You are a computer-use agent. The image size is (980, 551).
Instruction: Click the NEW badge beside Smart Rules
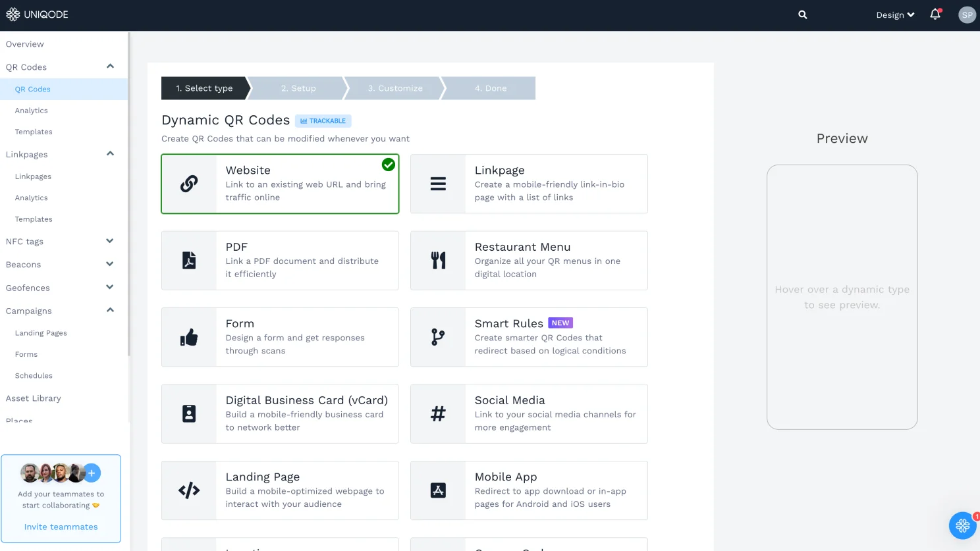tap(560, 323)
